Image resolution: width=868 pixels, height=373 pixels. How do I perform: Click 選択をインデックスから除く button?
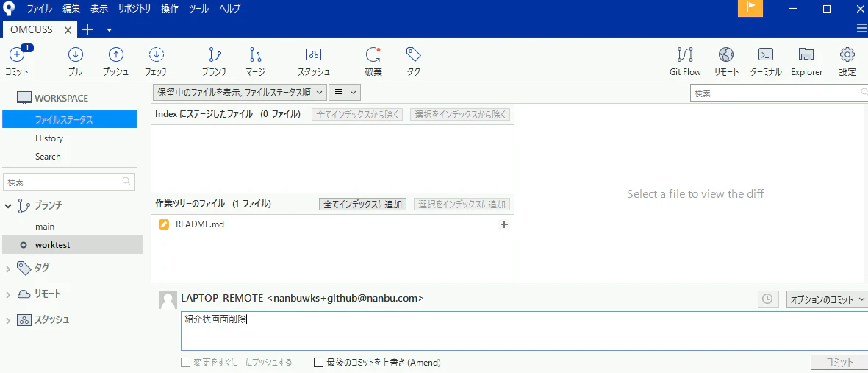[460, 114]
